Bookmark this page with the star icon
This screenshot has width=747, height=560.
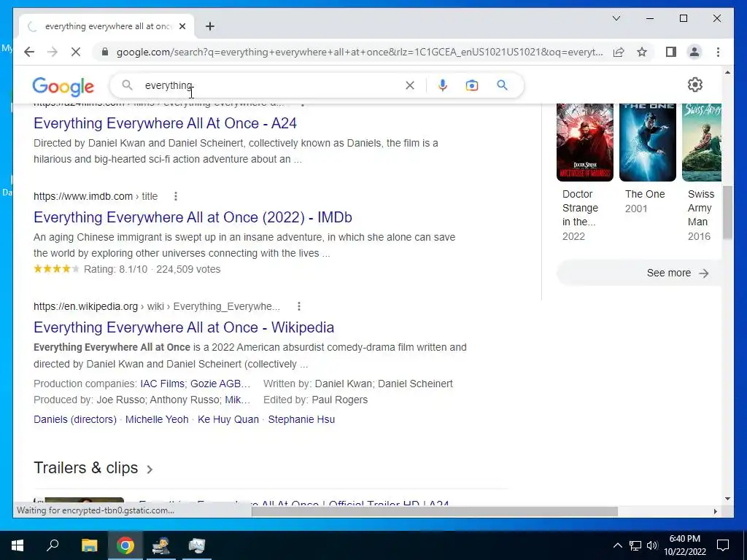[x=642, y=52]
